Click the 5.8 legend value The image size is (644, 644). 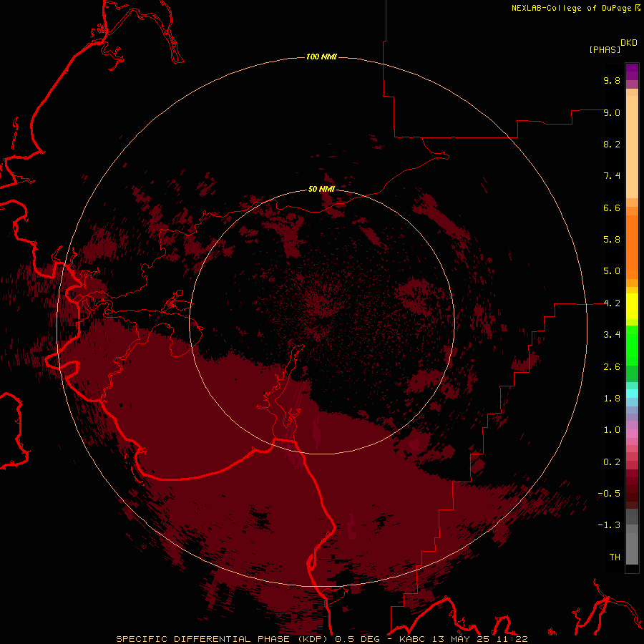612,240
